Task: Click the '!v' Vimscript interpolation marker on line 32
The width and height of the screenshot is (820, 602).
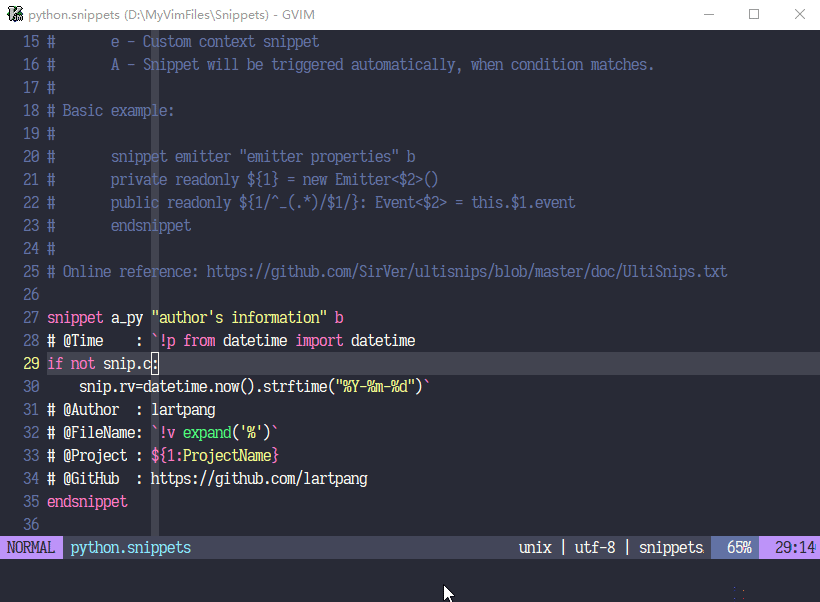Action: pos(167,433)
